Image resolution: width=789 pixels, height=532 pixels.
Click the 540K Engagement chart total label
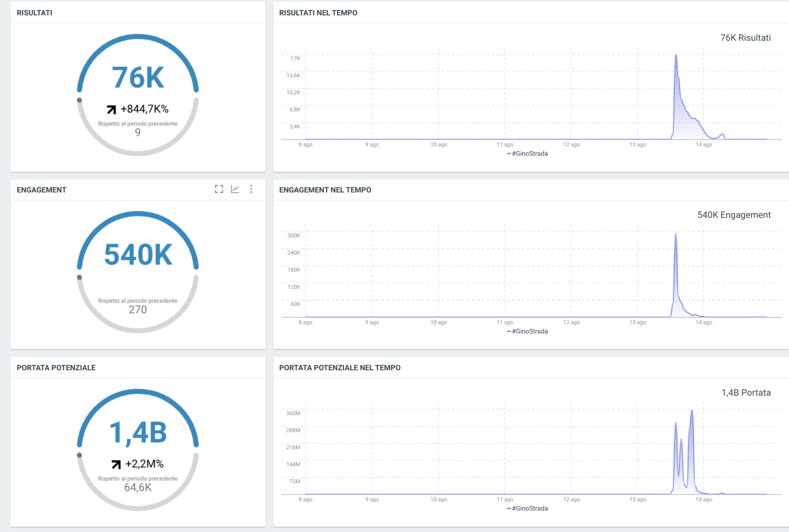pyautogui.click(x=734, y=215)
